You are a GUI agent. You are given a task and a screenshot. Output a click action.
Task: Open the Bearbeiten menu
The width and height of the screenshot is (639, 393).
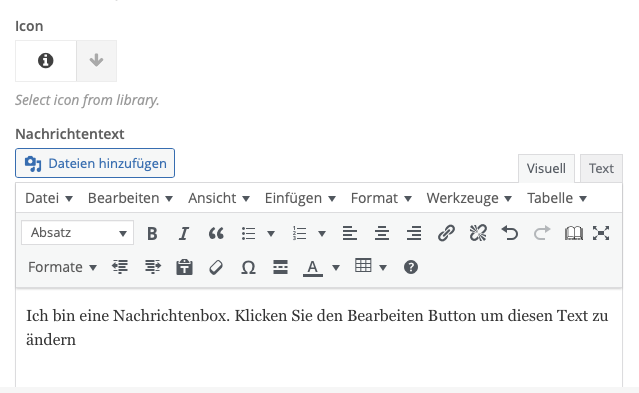(130, 198)
